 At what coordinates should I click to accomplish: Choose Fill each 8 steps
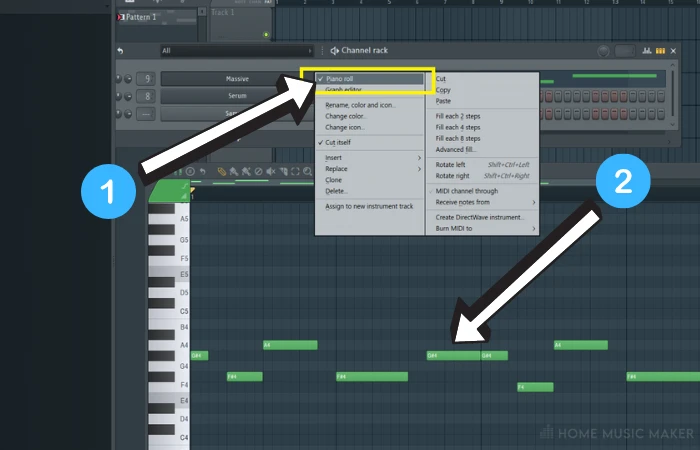[x=483, y=138]
